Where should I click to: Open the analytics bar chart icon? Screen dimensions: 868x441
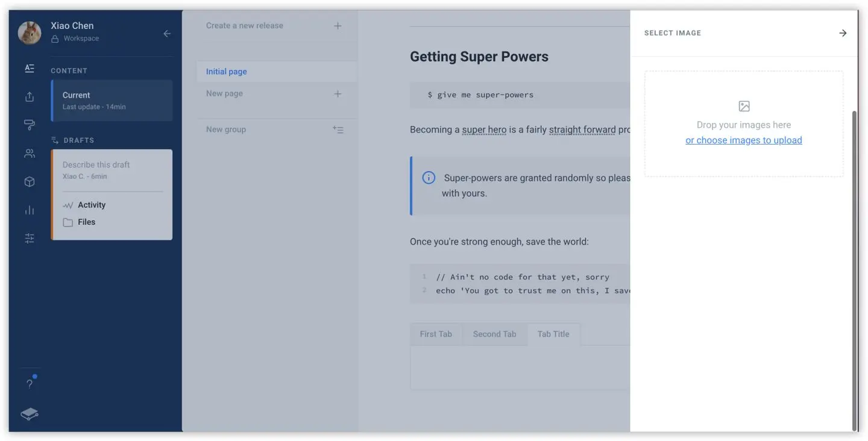pyautogui.click(x=29, y=210)
